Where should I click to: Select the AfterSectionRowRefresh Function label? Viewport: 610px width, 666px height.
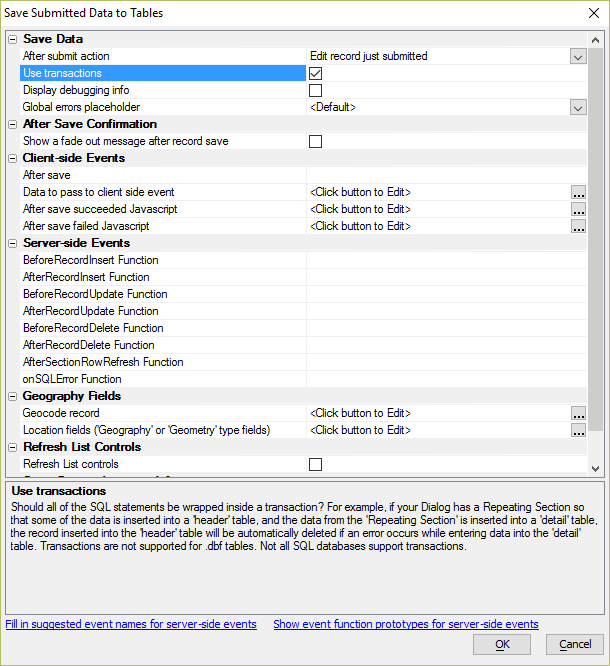tap(103, 362)
